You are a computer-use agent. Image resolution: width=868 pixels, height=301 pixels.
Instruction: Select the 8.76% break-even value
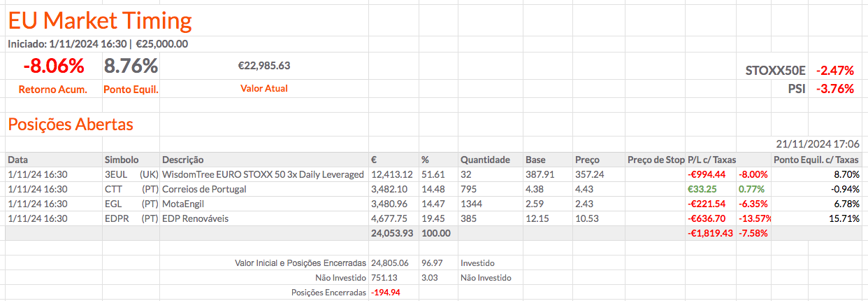click(x=131, y=66)
